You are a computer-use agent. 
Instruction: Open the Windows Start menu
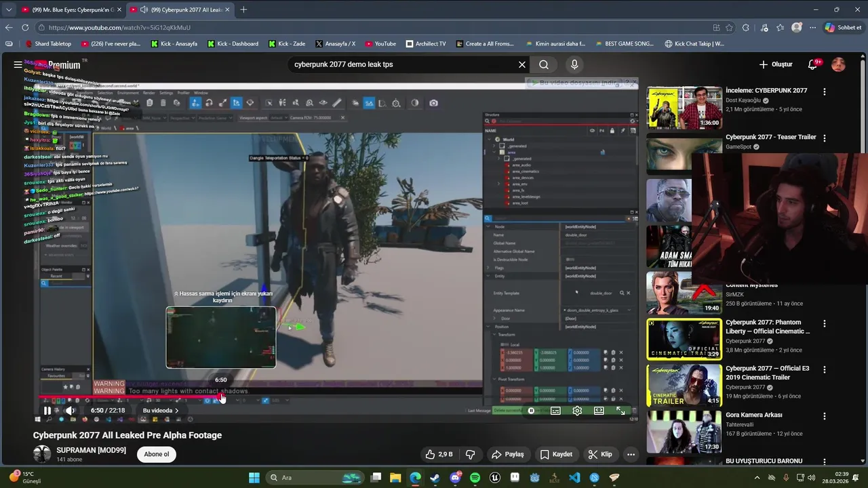click(x=254, y=478)
